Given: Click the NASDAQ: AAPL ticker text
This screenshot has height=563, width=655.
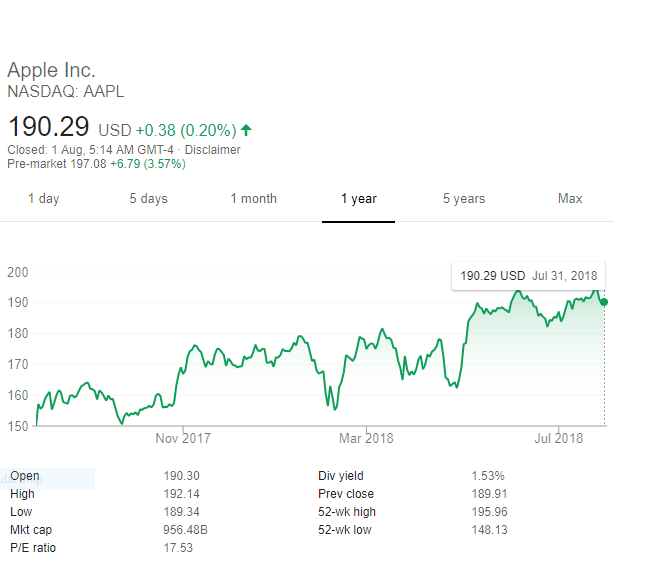Looking at the screenshot, I should click(x=66, y=91).
